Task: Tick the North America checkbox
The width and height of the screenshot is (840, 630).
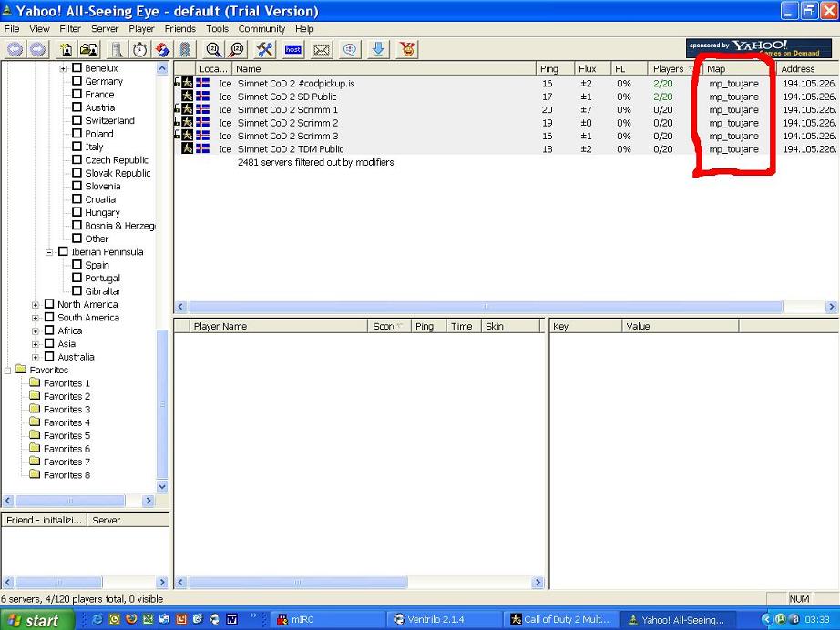Action: coord(49,304)
